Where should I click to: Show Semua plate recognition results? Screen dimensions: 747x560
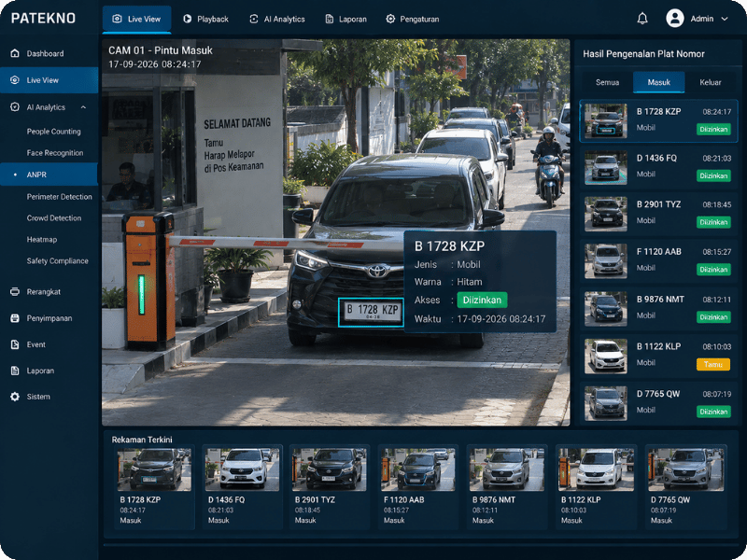pos(608,82)
